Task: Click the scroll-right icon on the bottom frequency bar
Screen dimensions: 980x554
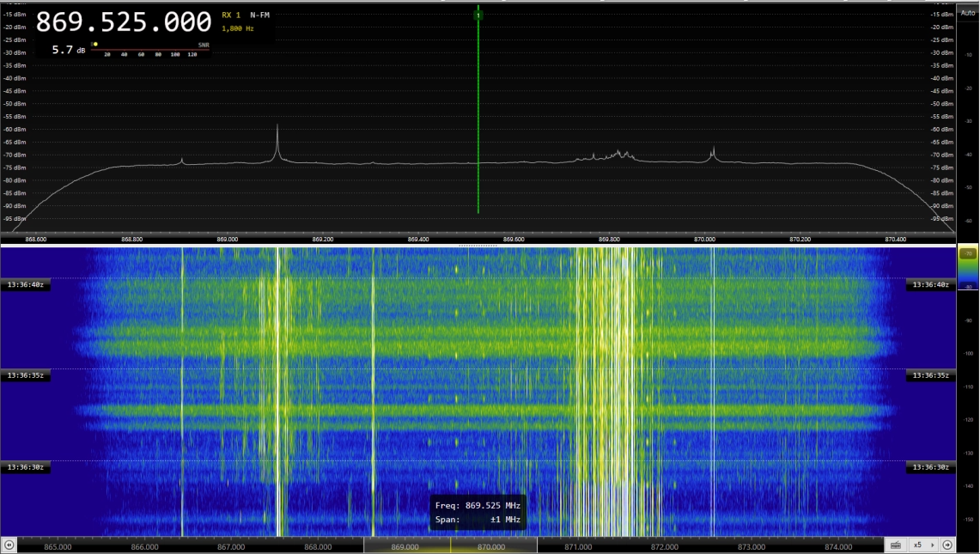Action: coord(947,545)
